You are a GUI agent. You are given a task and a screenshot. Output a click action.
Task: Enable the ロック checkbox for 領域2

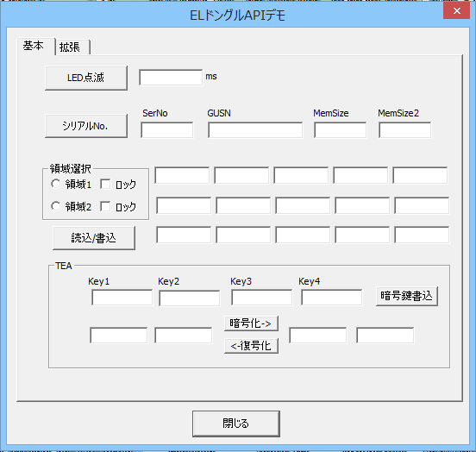pos(105,206)
